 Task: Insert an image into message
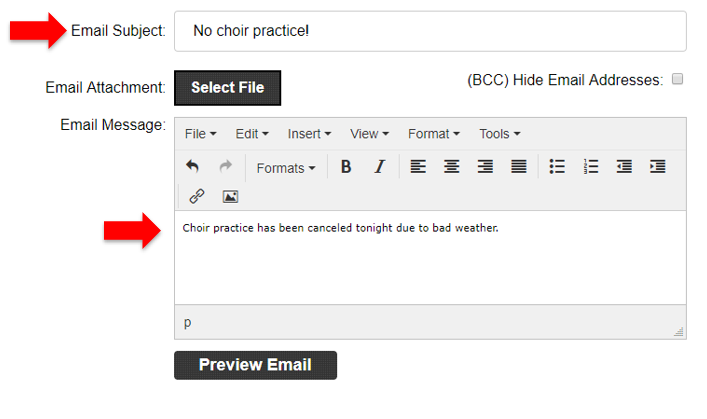click(x=230, y=196)
